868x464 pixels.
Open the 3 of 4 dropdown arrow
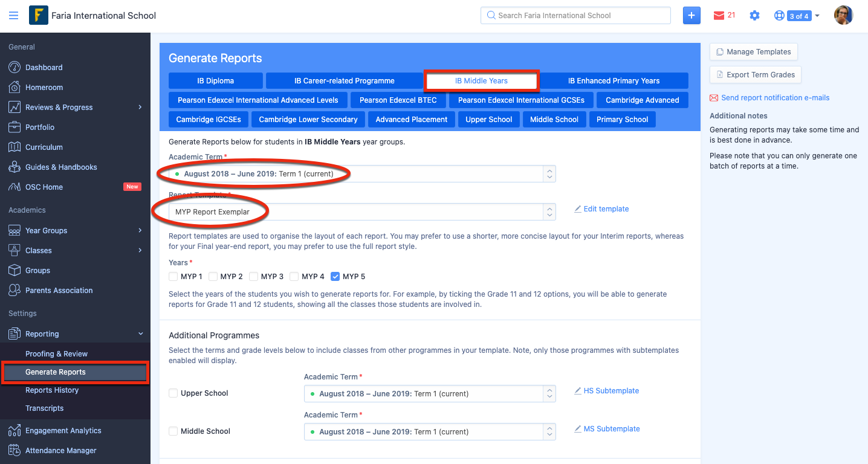(x=817, y=16)
